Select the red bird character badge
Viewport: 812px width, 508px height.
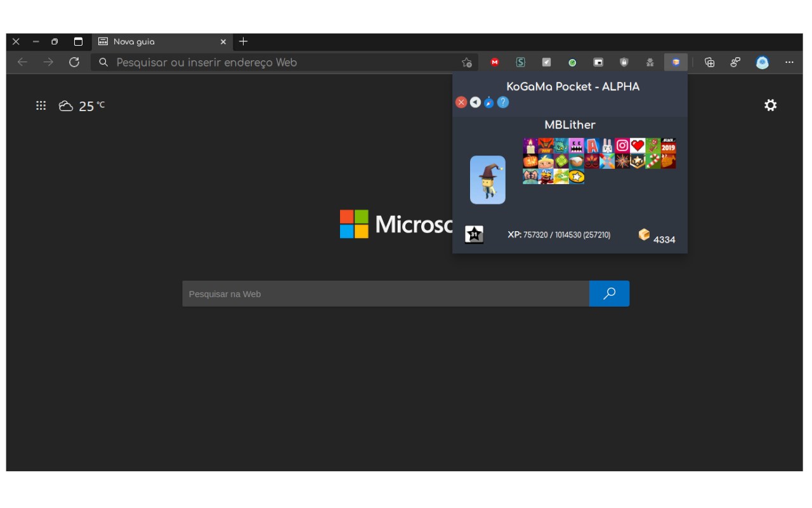click(546, 177)
